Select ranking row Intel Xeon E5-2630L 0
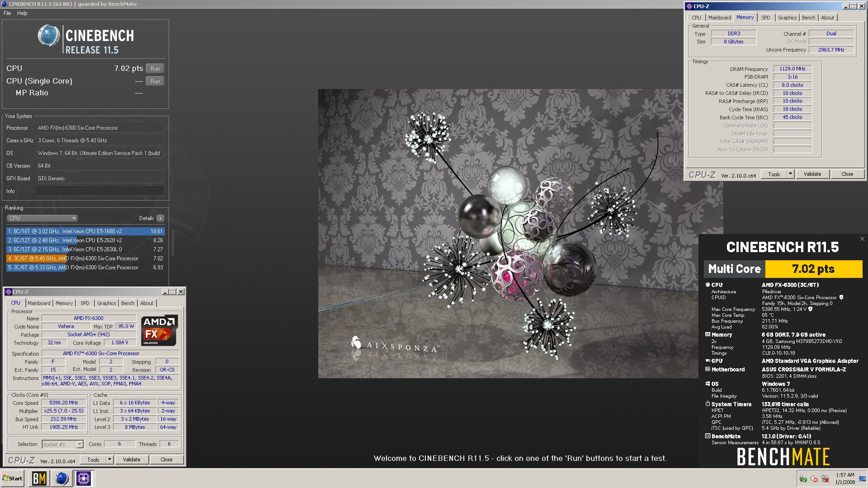The height and width of the screenshot is (488, 868). [x=85, y=249]
